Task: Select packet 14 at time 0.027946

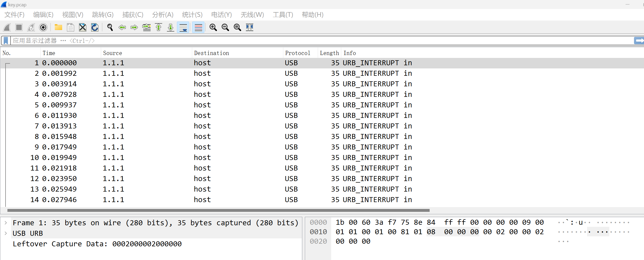Action: pos(322,200)
